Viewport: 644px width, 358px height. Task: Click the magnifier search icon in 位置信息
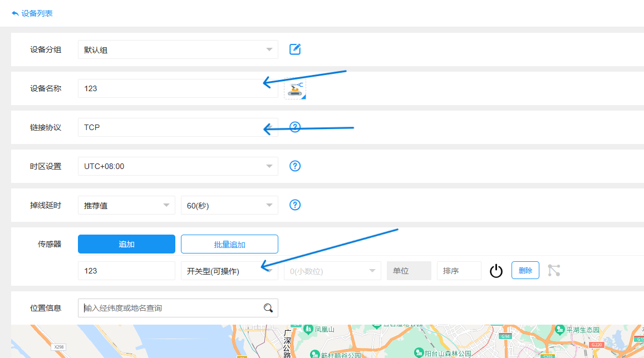268,307
